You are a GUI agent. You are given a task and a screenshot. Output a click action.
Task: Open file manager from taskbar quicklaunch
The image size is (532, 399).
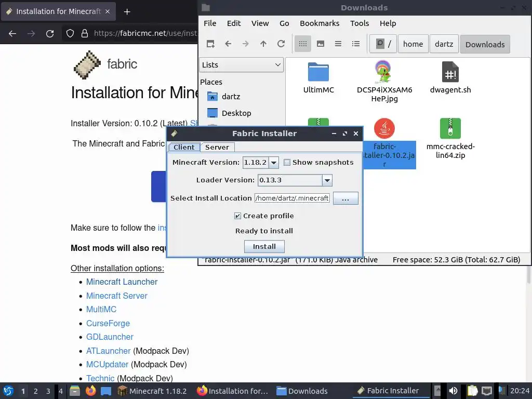point(75,391)
